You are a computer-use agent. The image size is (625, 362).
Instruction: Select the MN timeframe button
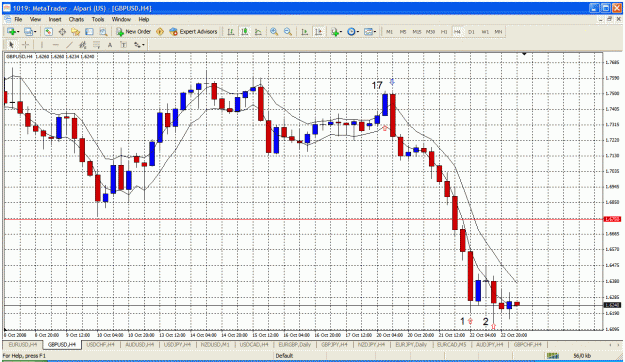coord(498,31)
